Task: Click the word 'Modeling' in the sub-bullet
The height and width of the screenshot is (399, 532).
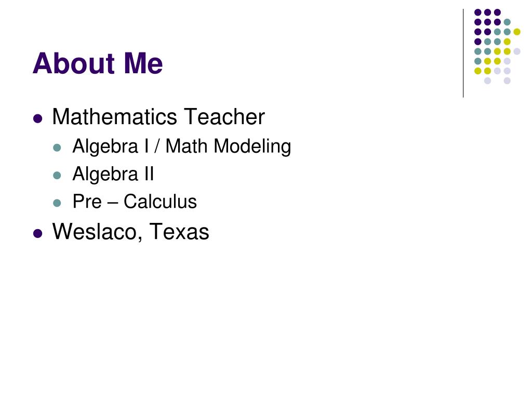Action: [252, 146]
